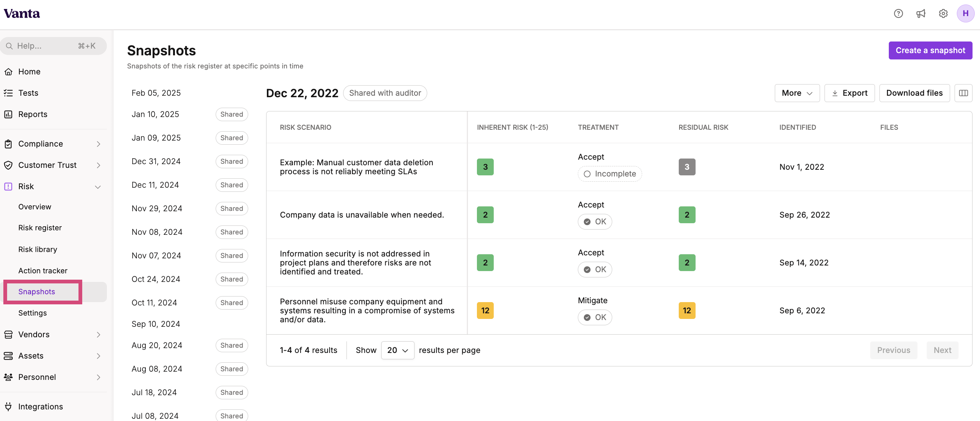
Task: Click the Help search field
Action: click(x=53, y=46)
